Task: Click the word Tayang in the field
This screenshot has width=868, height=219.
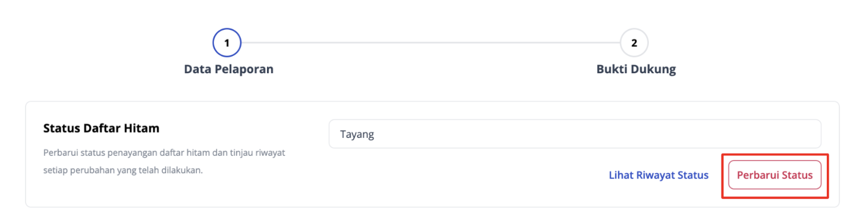Action: (357, 134)
